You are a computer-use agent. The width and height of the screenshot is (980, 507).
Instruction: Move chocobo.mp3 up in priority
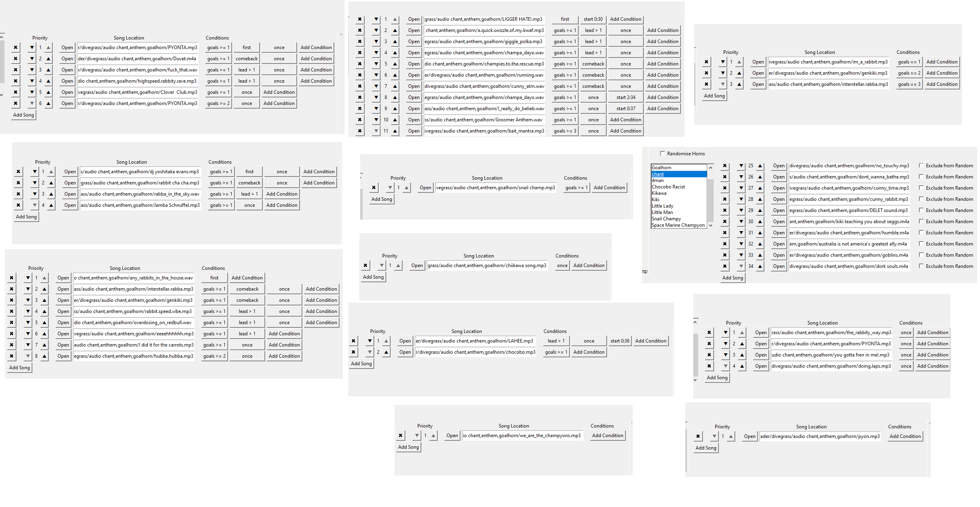coord(386,352)
